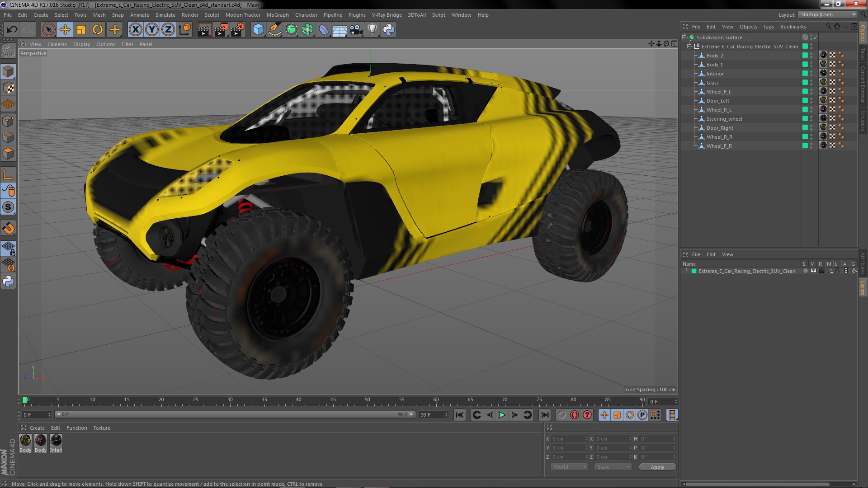868x488 pixels.
Task: Click Render View clapperboard icon
Action: (204, 30)
